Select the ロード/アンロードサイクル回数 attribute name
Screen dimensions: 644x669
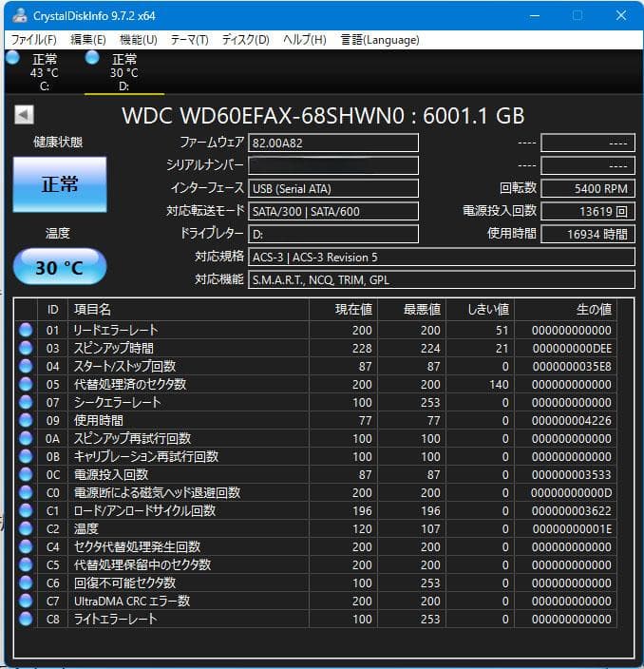coord(145,510)
